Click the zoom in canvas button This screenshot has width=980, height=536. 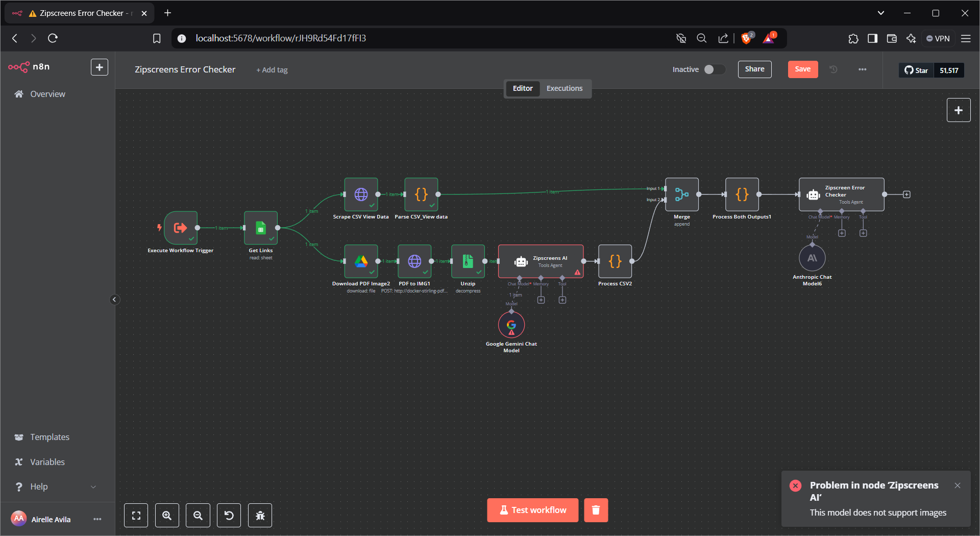(x=167, y=516)
